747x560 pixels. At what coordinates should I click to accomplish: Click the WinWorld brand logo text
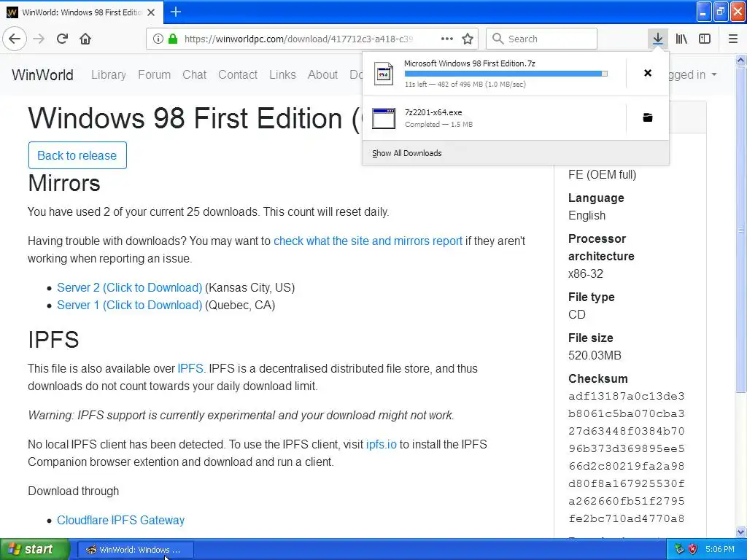(x=42, y=75)
